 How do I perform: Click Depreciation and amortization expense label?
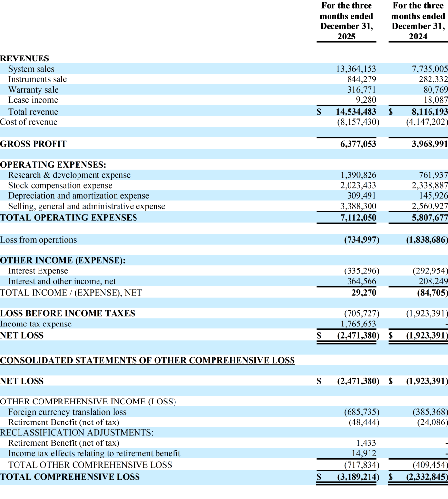click(x=78, y=196)
